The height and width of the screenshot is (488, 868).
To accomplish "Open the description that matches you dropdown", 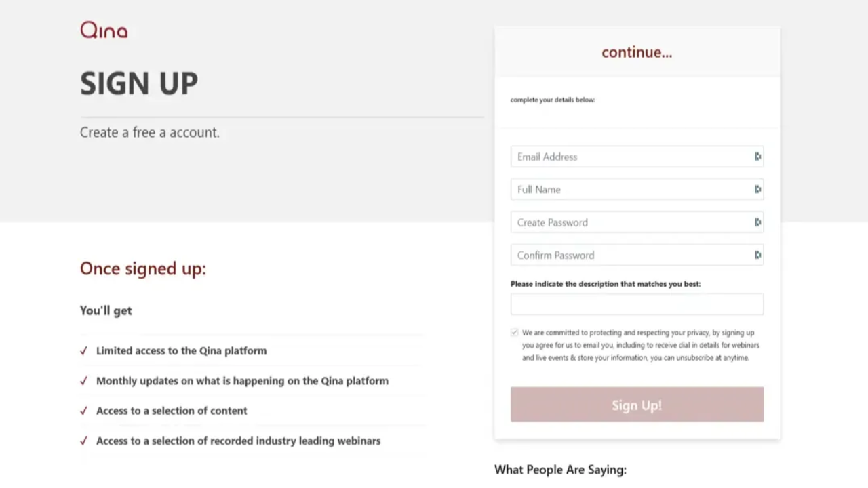I will 637,304.
